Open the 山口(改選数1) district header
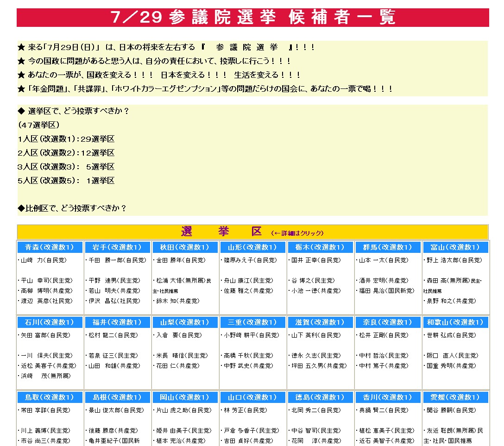Screen dimensions: 504x446 pos(252,397)
